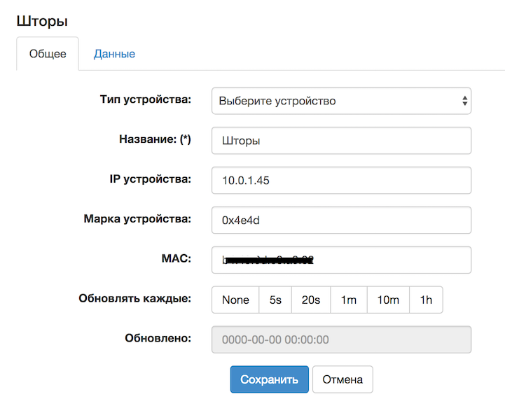Image resolution: width=505 pixels, height=420 pixels.
Task: Select the 1h update interval
Action: [426, 300]
